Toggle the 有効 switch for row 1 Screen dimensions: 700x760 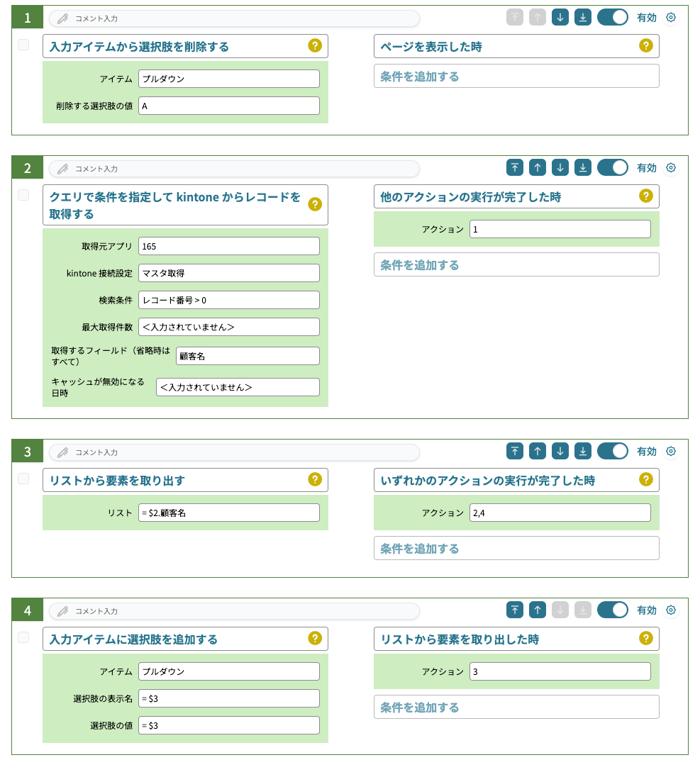point(613,18)
